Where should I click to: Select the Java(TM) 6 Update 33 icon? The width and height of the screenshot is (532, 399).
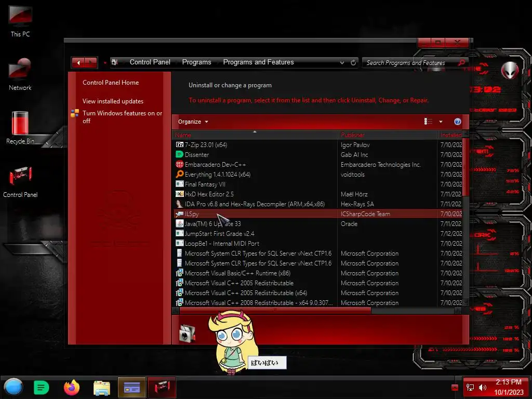179,223
